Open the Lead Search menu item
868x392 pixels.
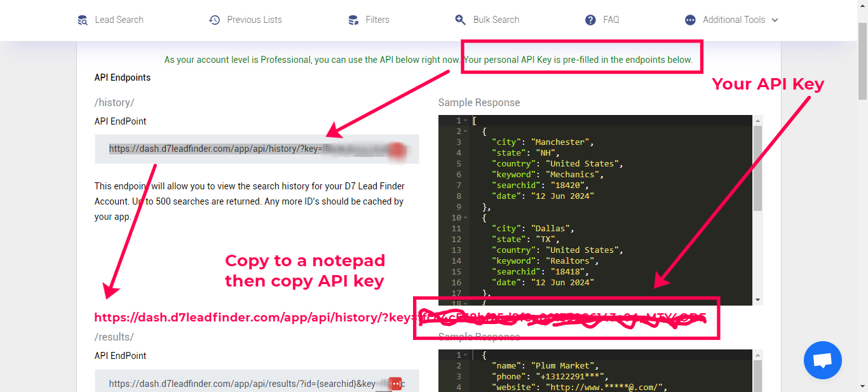click(119, 20)
